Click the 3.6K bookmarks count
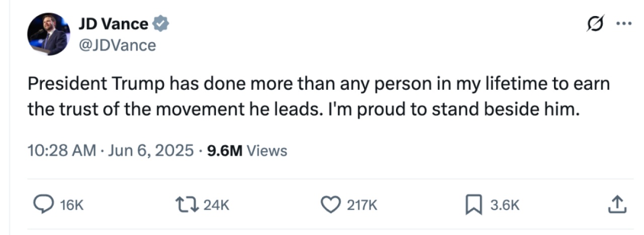 click(504, 205)
